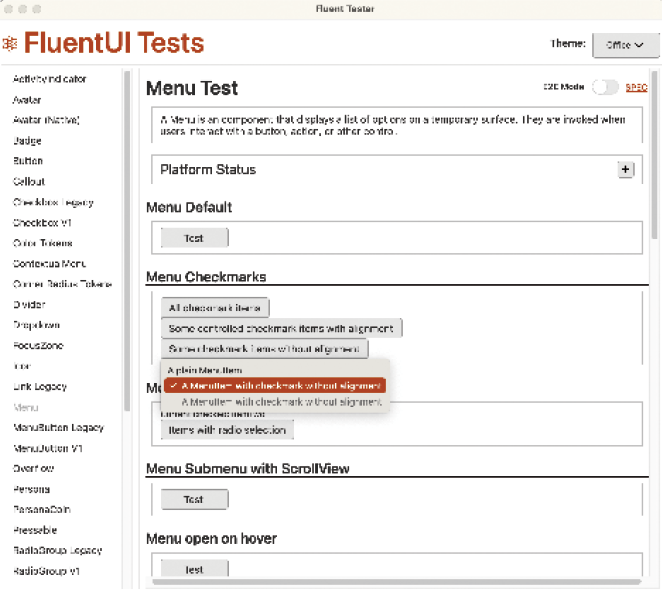662x590 pixels.
Task: Open the Theme Office dropdown
Action: 625,45
